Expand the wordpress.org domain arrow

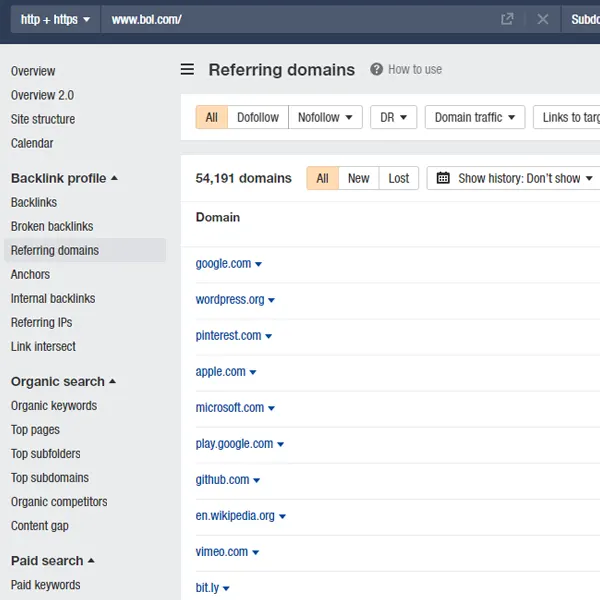pyautogui.click(x=271, y=300)
